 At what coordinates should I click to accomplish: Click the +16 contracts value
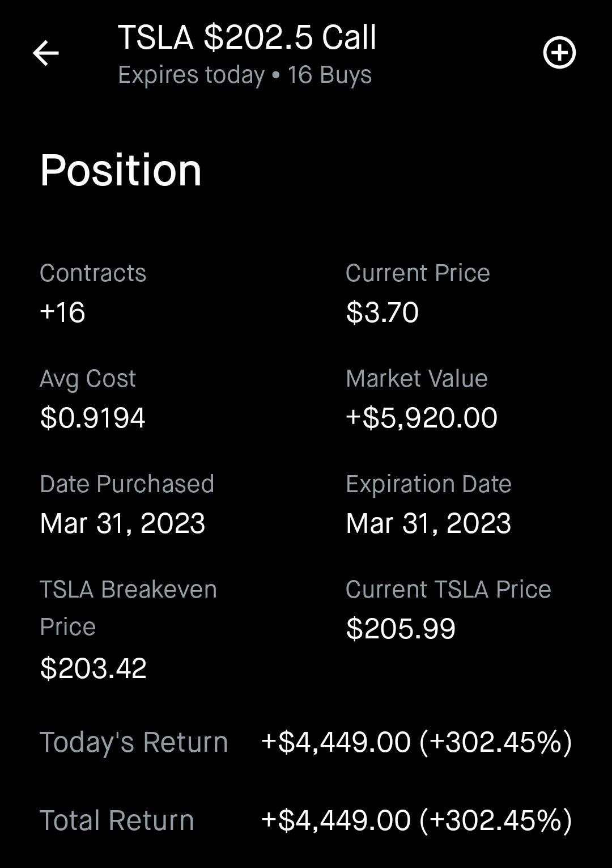[62, 312]
